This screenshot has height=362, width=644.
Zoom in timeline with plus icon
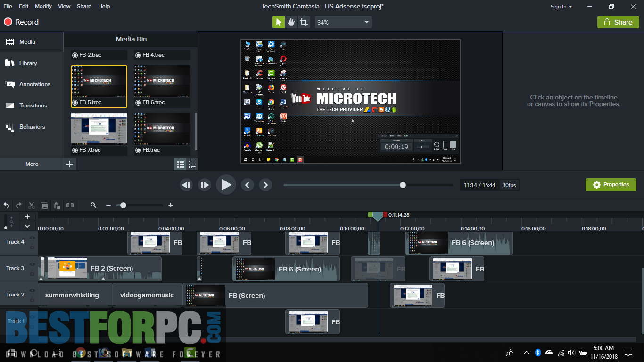coord(171,205)
